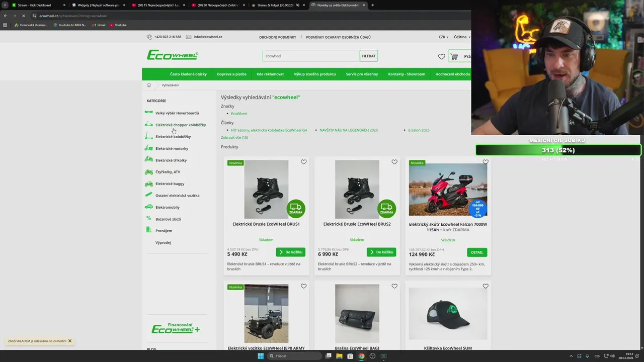Click the EcoWheel logo
Viewport: 644px width, 362px height.
coord(173,55)
